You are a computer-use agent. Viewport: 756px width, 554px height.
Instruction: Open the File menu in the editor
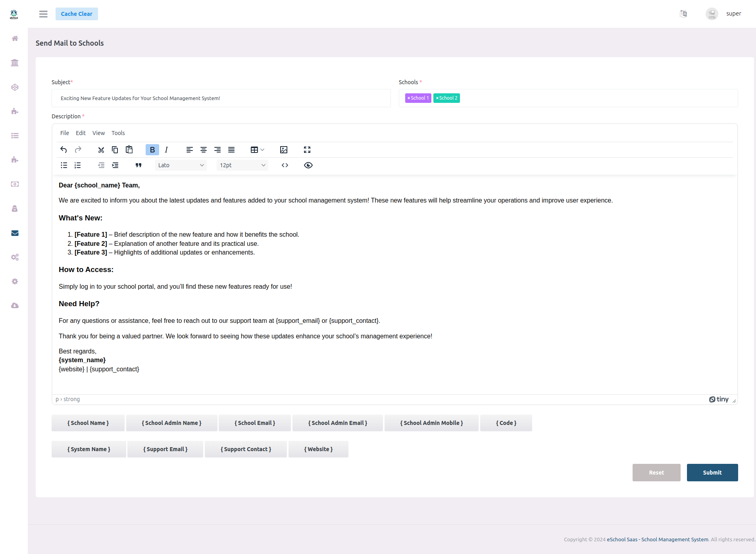64,133
